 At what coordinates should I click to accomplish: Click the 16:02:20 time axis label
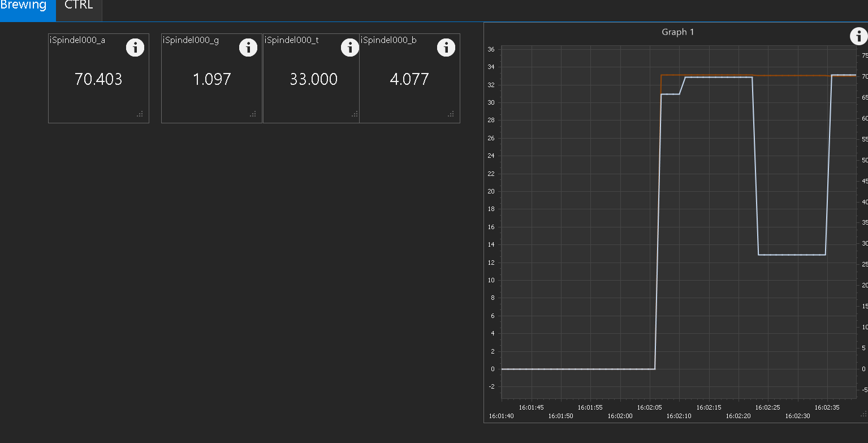tap(739, 416)
